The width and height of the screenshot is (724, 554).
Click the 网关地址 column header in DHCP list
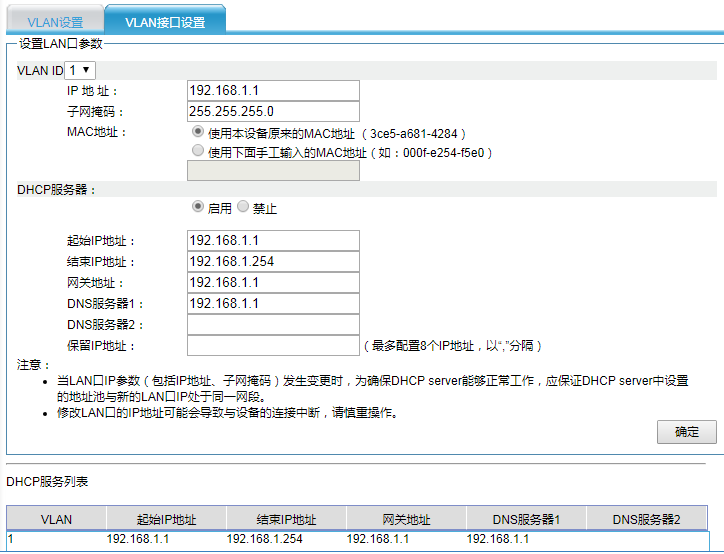[406, 519]
